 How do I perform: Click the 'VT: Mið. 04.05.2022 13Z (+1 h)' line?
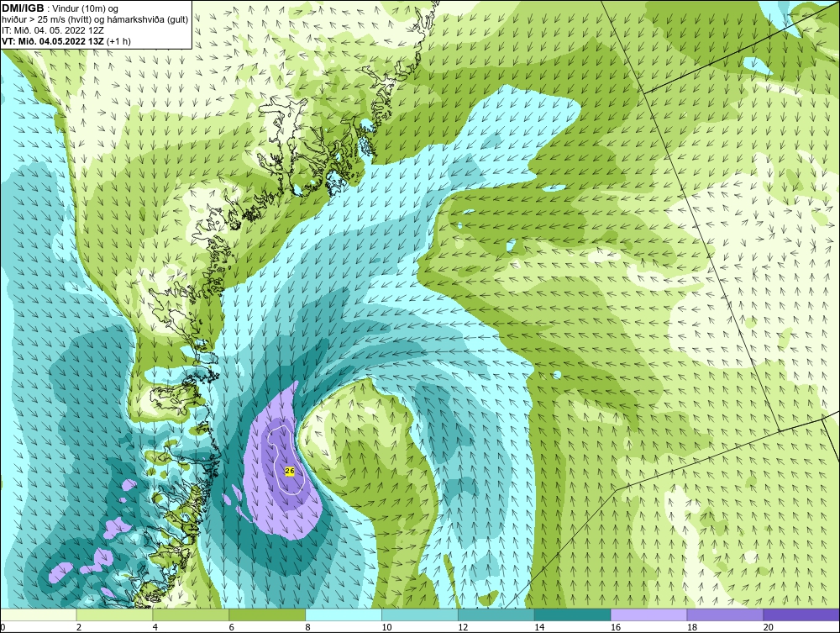tap(66, 40)
